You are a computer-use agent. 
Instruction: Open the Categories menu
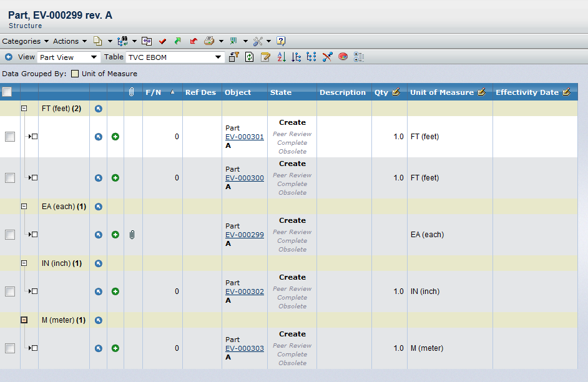pos(25,41)
